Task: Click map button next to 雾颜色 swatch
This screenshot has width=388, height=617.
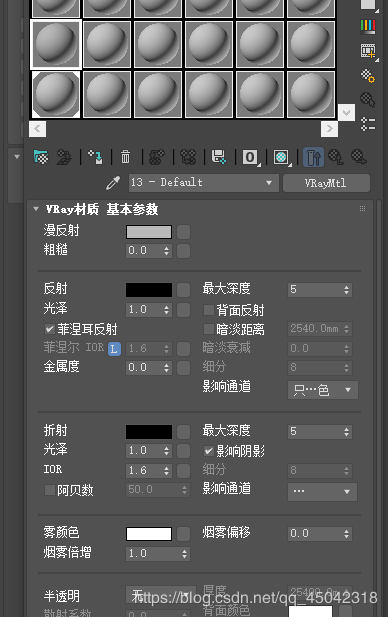Action: [183, 534]
